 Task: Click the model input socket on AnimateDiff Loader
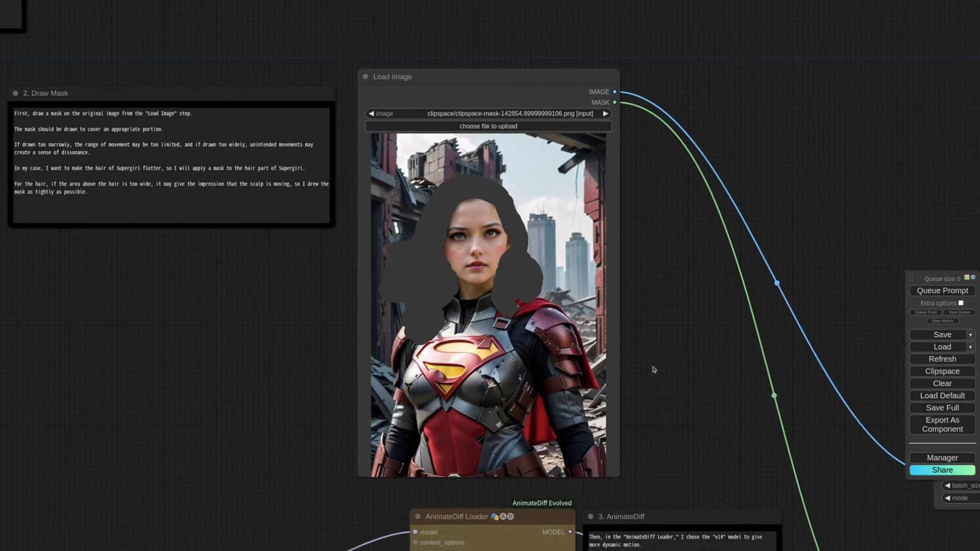click(x=415, y=532)
